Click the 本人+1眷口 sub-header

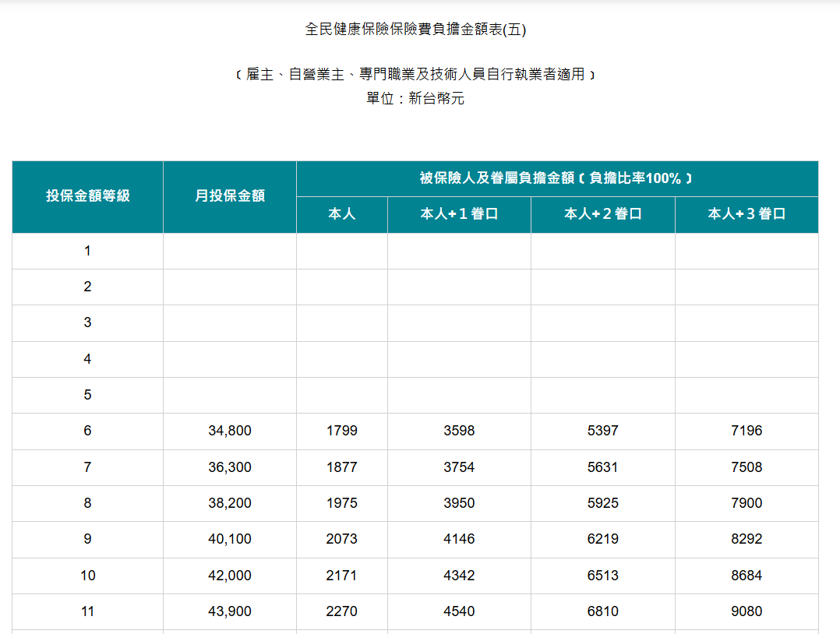coord(459,214)
